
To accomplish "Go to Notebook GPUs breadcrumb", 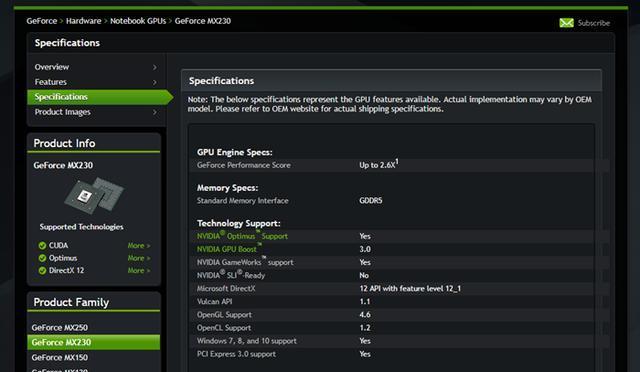I will [138, 21].
